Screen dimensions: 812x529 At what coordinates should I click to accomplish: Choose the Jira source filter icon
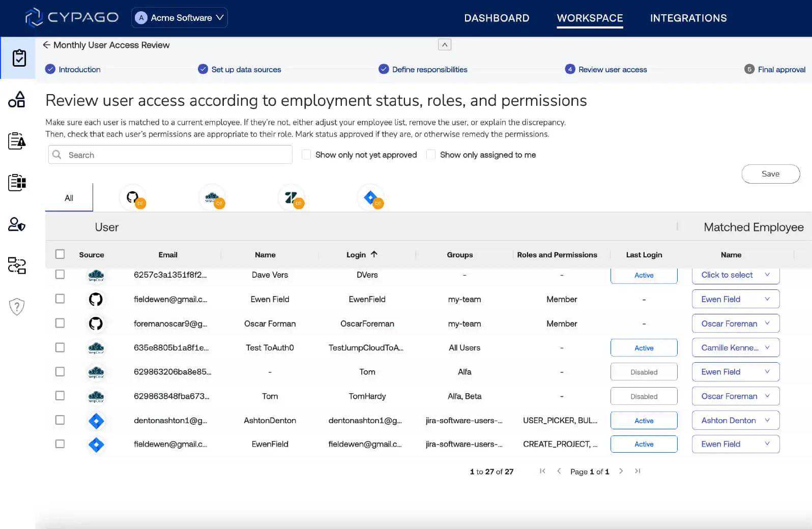coord(371,197)
